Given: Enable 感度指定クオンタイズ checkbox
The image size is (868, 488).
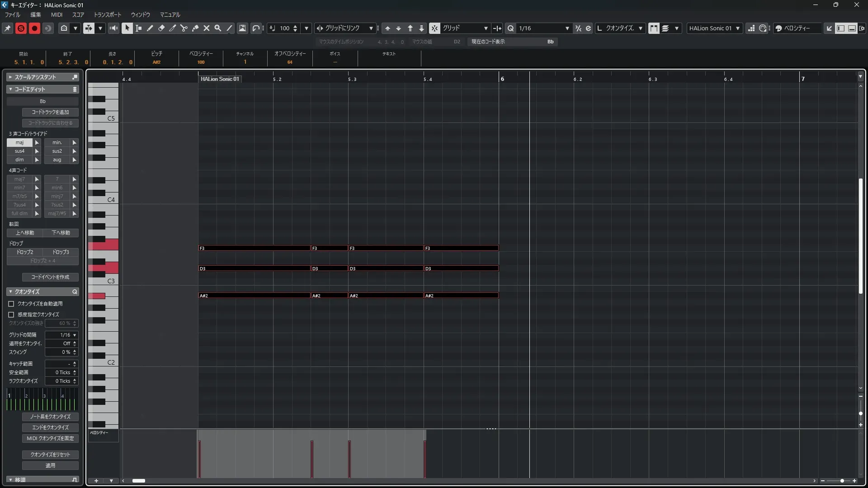Looking at the screenshot, I should click(x=11, y=314).
